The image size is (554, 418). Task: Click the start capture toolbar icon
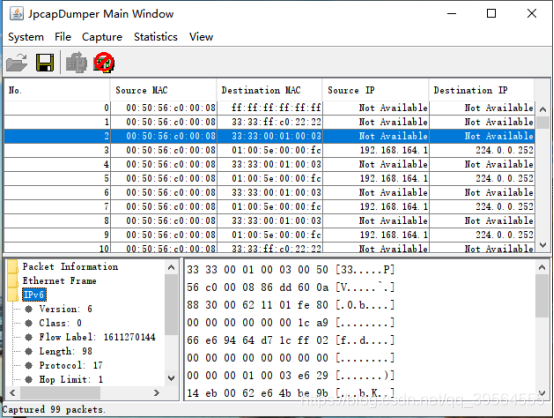[x=76, y=63]
